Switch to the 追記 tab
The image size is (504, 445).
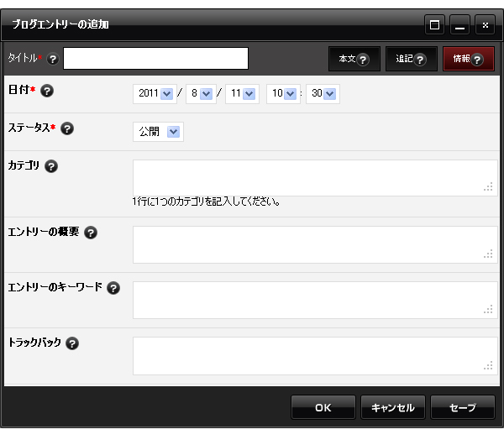(412, 59)
